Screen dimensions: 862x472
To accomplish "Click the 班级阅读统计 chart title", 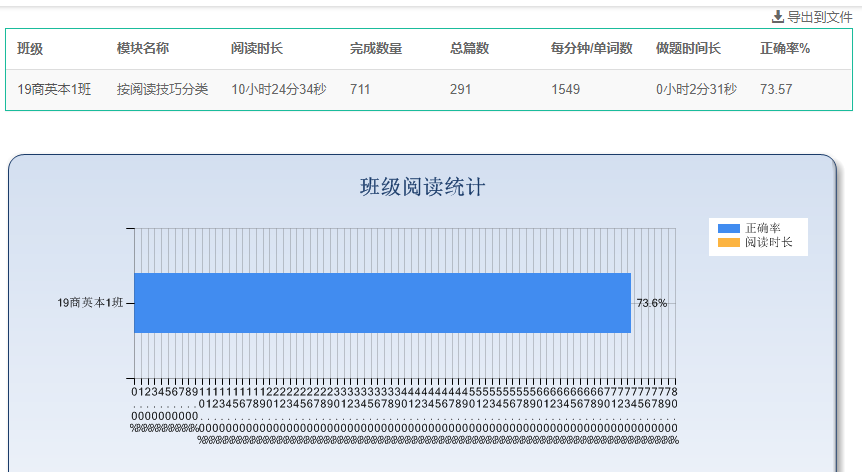I will (x=422, y=187).
